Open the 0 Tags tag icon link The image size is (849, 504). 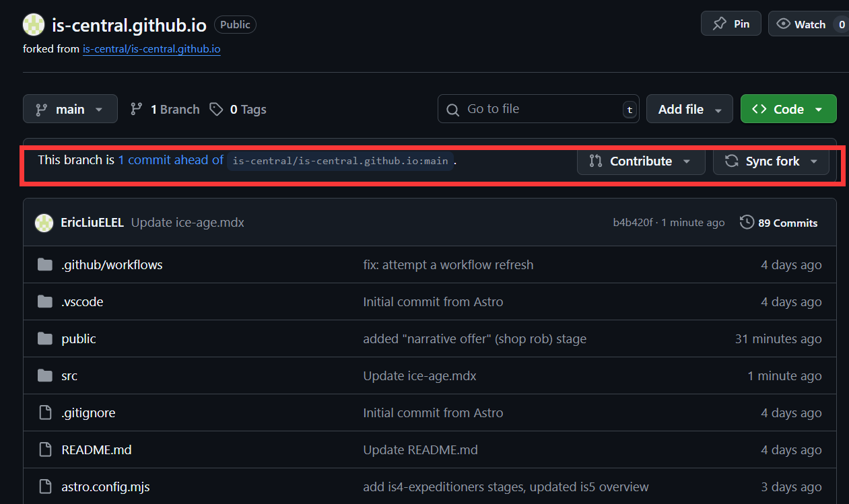(238, 109)
